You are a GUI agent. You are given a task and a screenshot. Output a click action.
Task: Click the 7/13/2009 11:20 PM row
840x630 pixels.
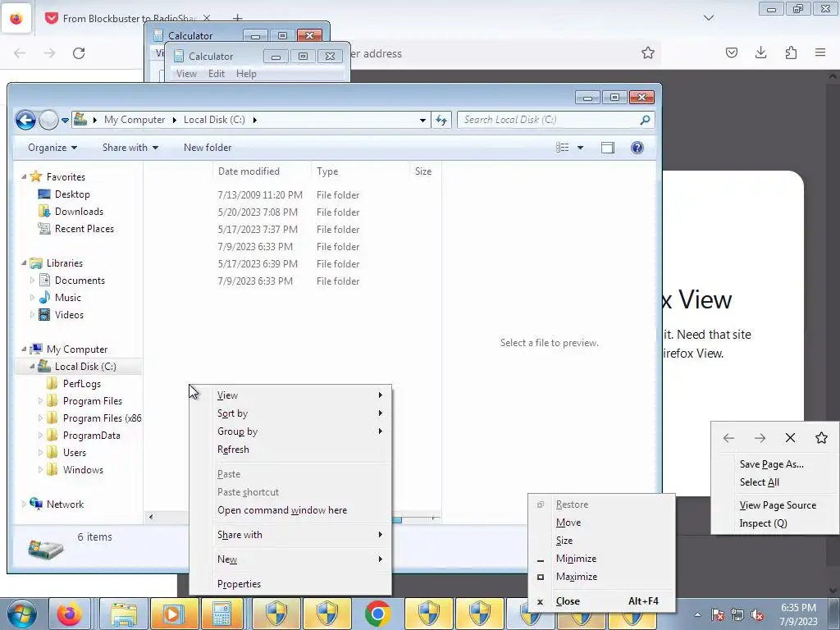(293, 195)
